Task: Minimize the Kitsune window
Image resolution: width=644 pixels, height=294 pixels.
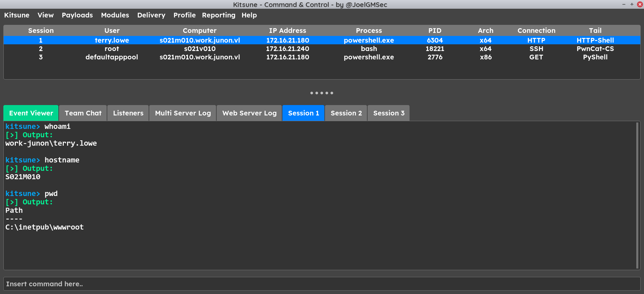Action: [624, 4]
